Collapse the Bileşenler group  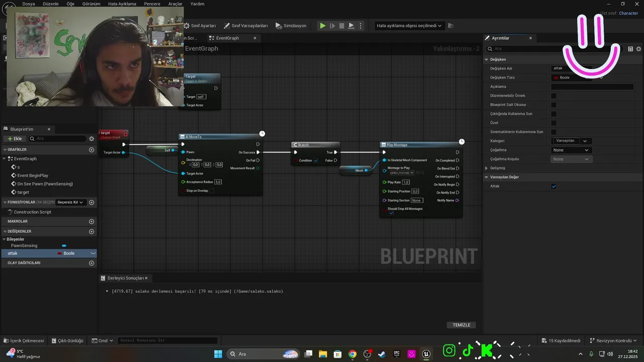5,239
